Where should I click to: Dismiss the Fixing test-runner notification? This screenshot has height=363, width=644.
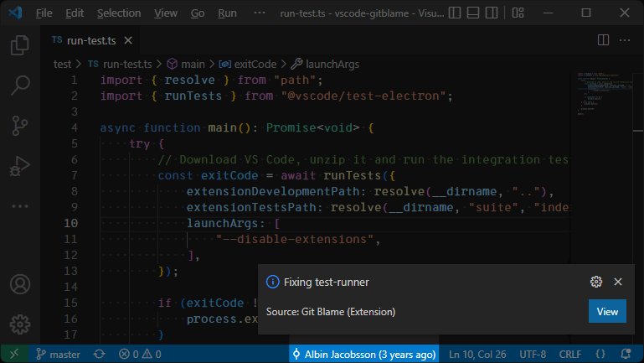618,282
